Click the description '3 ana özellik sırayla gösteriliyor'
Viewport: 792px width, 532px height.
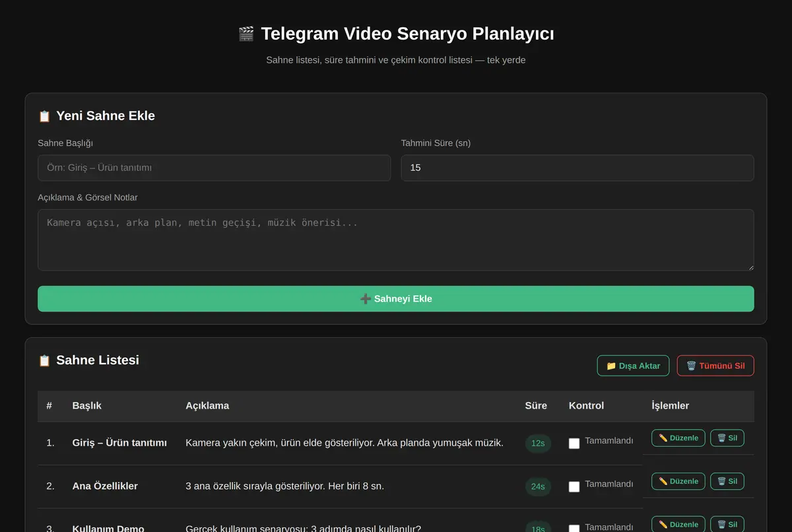pos(284,486)
